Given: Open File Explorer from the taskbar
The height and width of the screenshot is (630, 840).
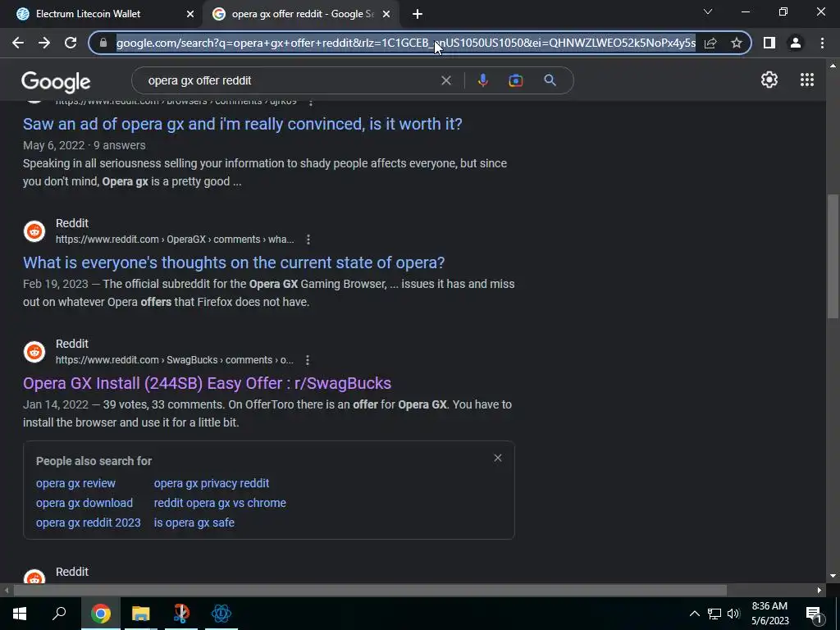Looking at the screenshot, I should pyautogui.click(x=141, y=614).
